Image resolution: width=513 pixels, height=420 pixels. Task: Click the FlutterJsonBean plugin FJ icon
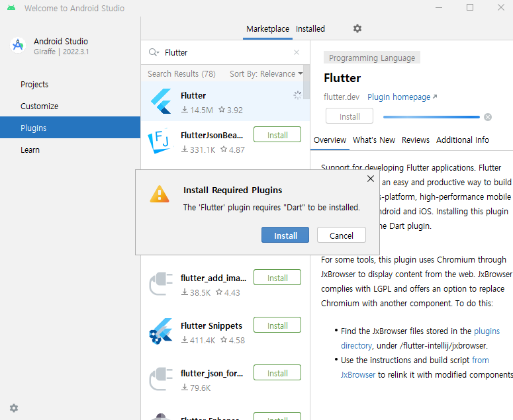pos(160,141)
